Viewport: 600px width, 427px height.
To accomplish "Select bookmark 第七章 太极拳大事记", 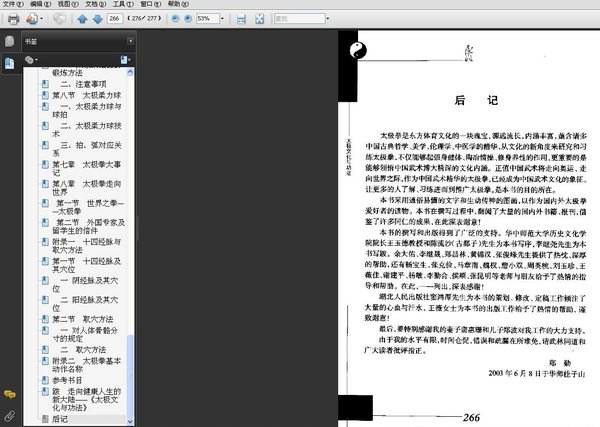I will tap(86, 168).
